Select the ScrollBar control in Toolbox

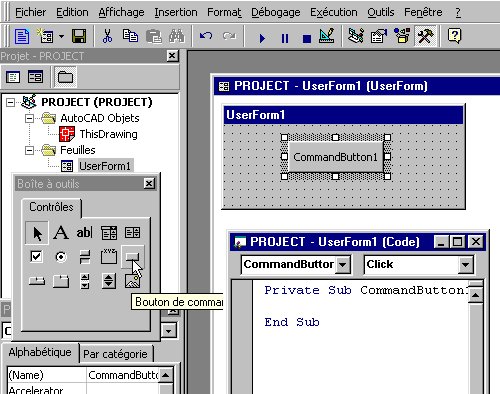click(85, 281)
